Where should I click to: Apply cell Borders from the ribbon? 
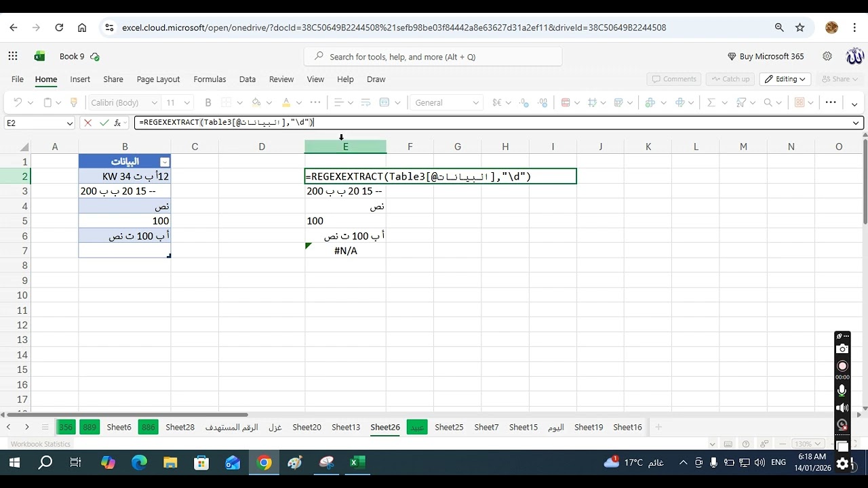click(x=226, y=102)
